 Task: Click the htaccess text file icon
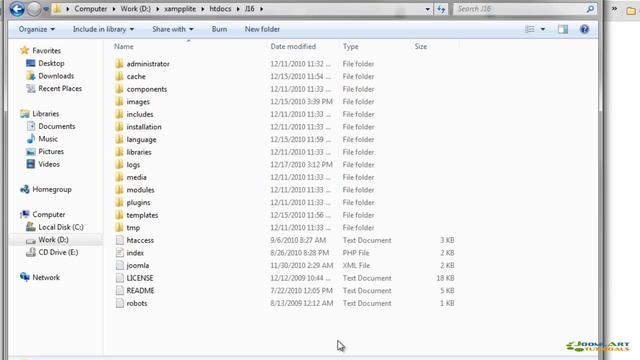tap(119, 240)
